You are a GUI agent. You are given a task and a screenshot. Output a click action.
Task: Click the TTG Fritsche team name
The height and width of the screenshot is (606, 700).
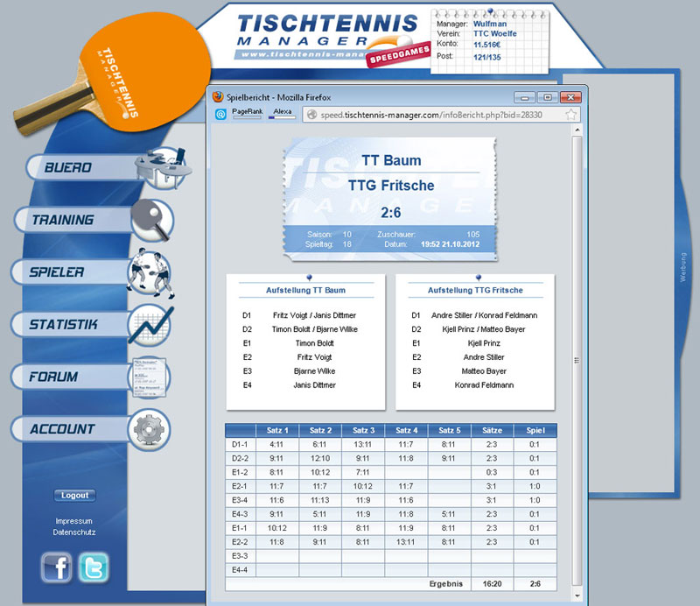click(391, 185)
